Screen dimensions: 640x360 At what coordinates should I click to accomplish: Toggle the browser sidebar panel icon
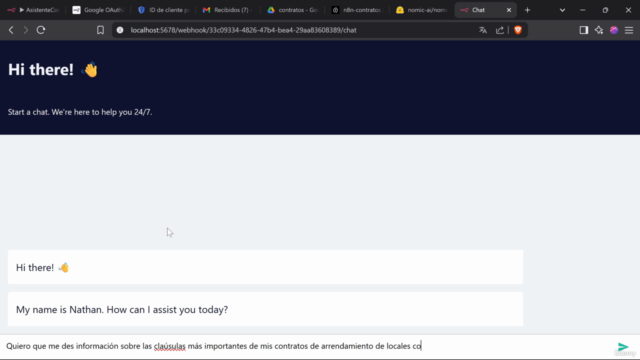coord(584,30)
